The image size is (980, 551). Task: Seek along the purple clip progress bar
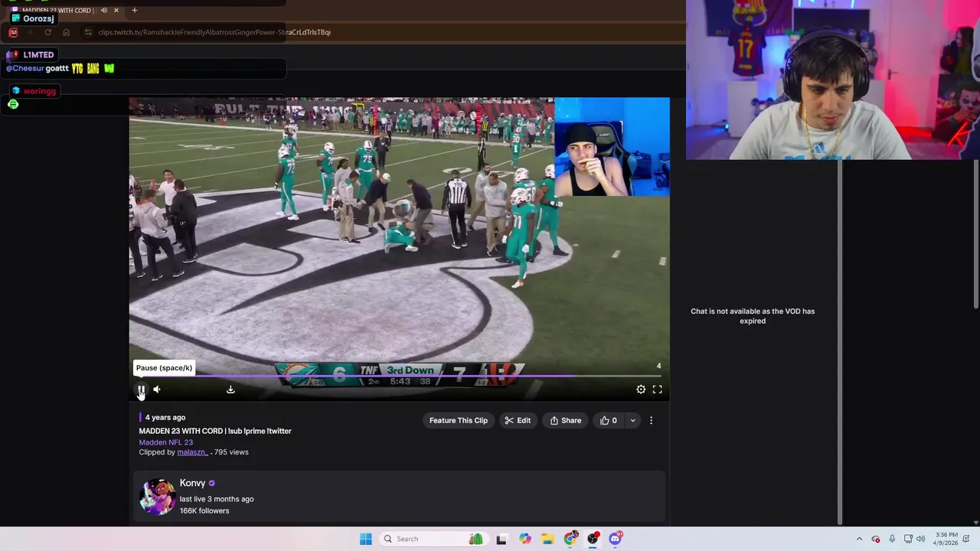399,376
